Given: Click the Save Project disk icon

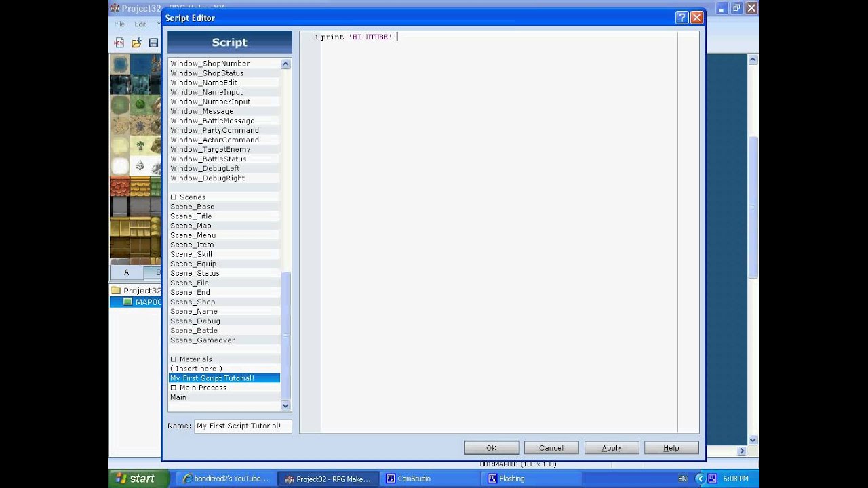Looking at the screenshot, I should (154, 43).
